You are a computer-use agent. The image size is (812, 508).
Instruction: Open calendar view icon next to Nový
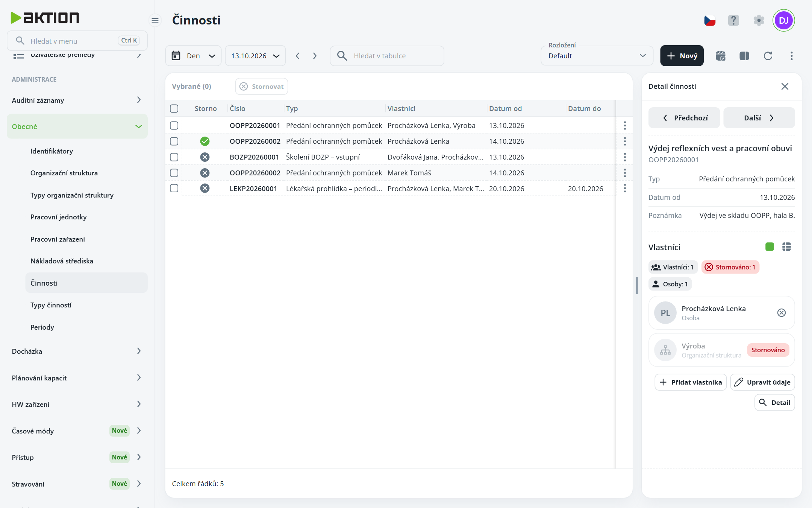pyautogui.click(x=720, y=56)
